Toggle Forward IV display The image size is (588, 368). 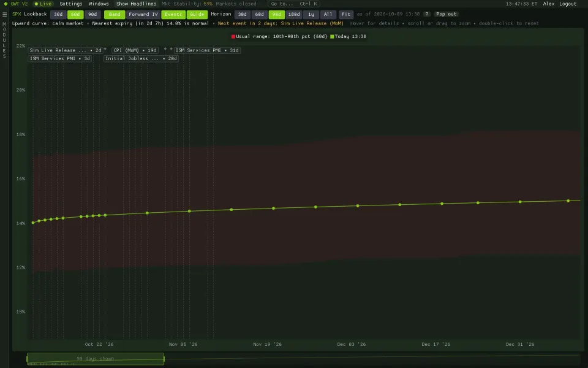[143, 14]
